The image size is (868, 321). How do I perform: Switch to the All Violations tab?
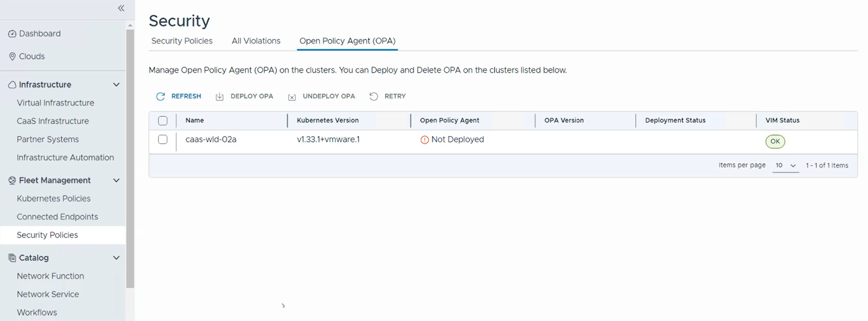pos(256,41)
